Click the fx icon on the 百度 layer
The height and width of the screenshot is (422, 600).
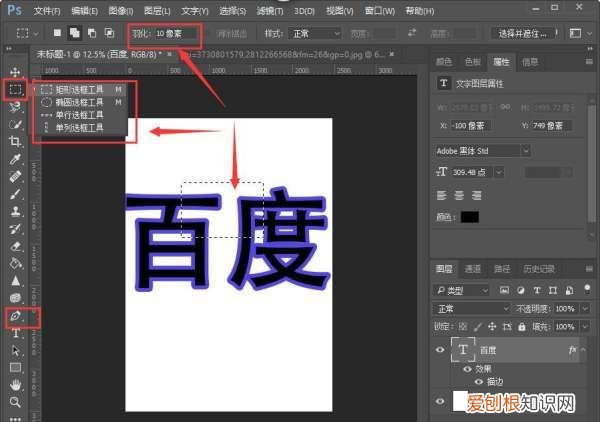click(x=572, y=349)
